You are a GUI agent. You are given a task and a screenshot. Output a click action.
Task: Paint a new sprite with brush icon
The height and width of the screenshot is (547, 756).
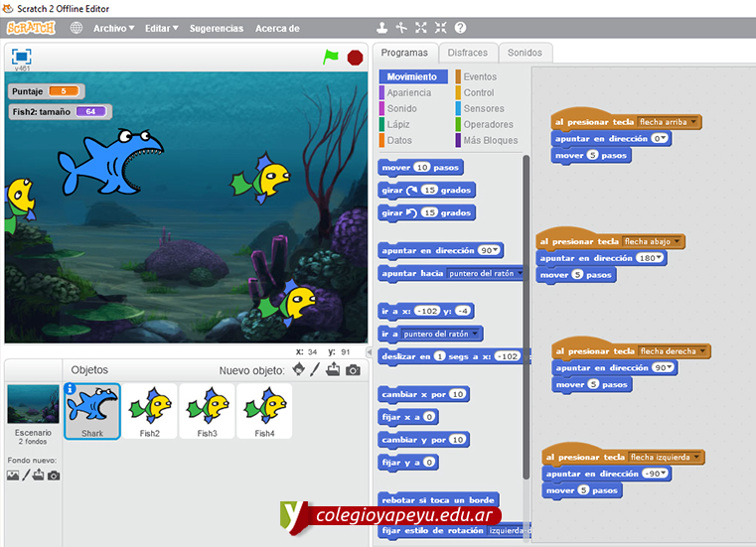[315, 370]
